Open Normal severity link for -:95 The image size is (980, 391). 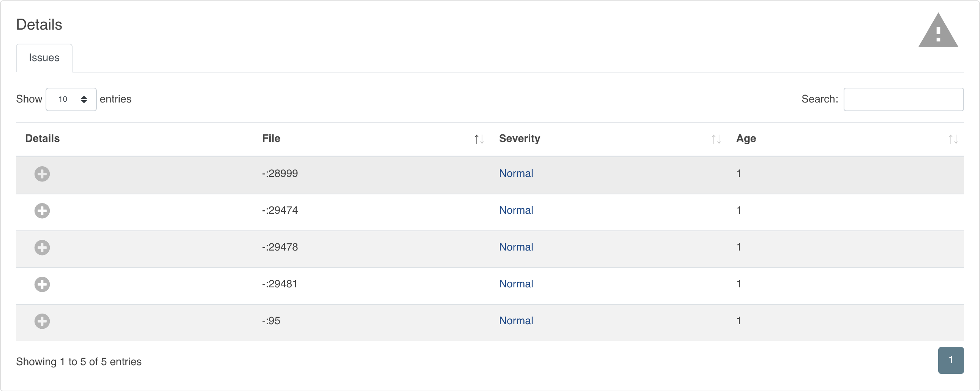[x=516, y=321]
